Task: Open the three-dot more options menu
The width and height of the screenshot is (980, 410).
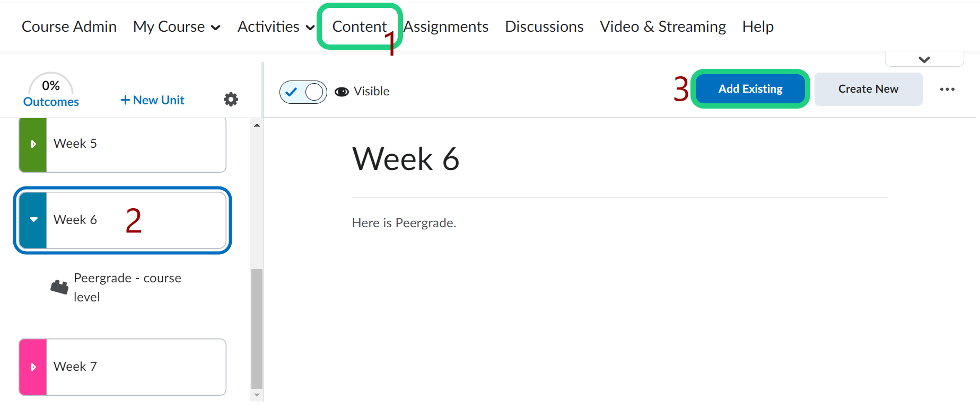Action: pos(947,90)
